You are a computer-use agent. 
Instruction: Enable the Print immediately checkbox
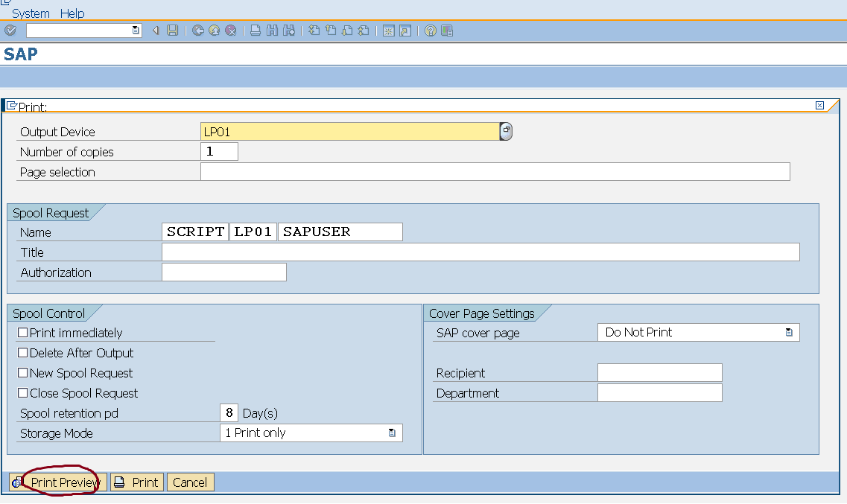pos(23,333)
